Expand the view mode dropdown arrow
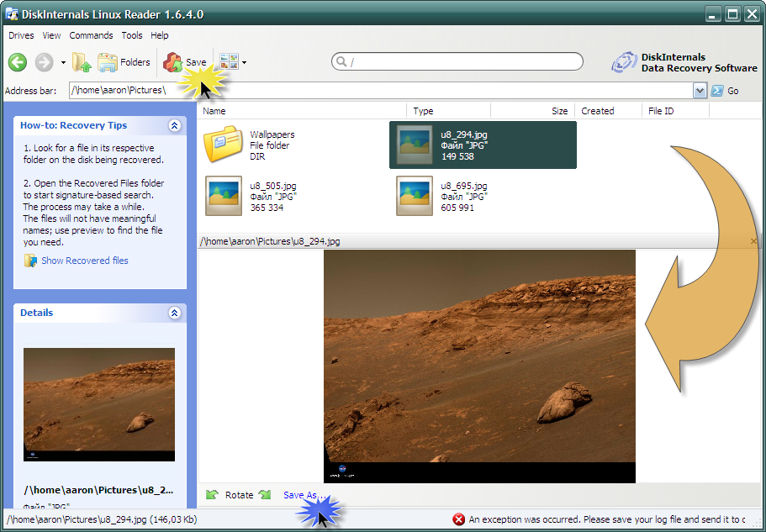 point(244,62)
